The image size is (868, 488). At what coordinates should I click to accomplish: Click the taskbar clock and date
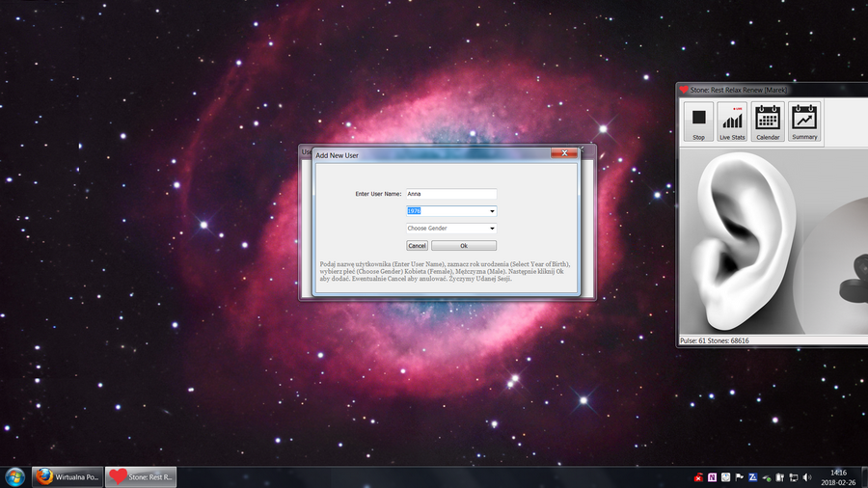(838, 476)
